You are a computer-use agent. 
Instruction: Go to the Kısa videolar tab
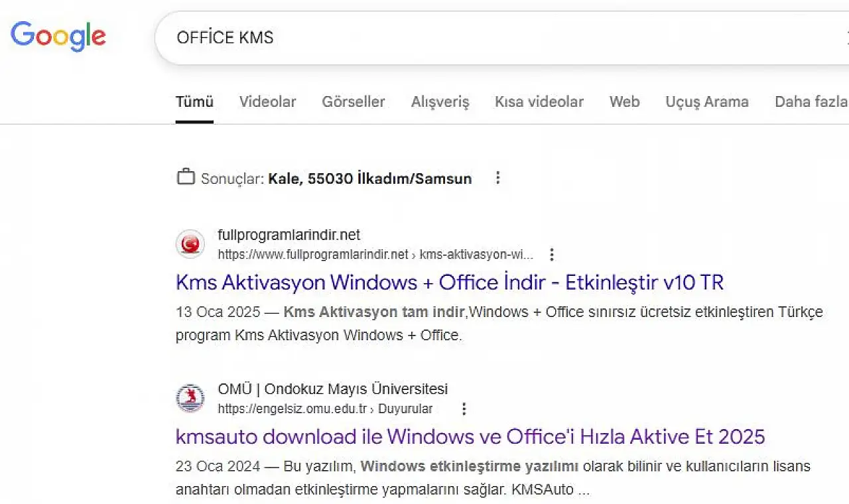539,102
